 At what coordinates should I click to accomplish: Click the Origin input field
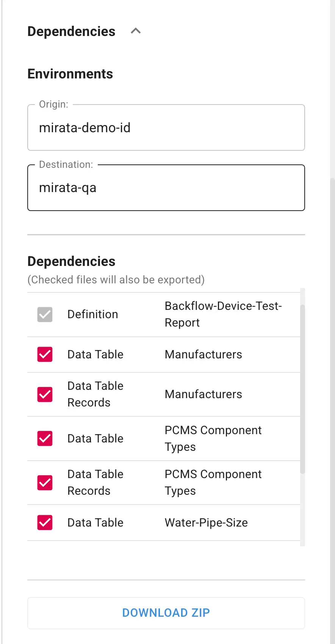166,128
